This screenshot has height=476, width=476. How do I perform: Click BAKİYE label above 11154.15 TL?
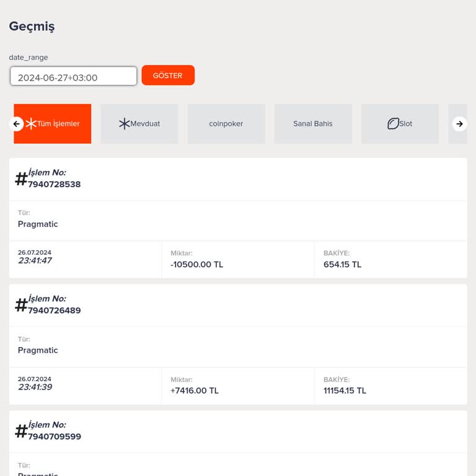[x=337, y=380]
